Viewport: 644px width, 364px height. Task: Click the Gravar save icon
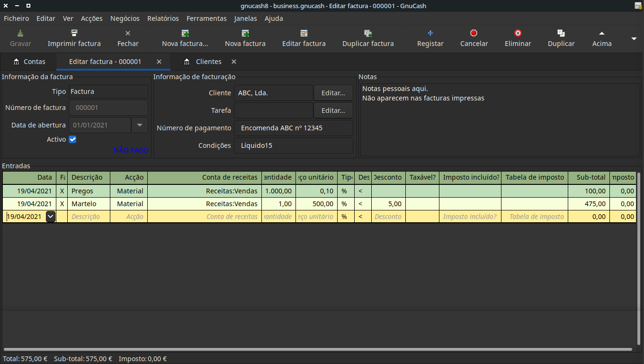(x=20, y=33)
